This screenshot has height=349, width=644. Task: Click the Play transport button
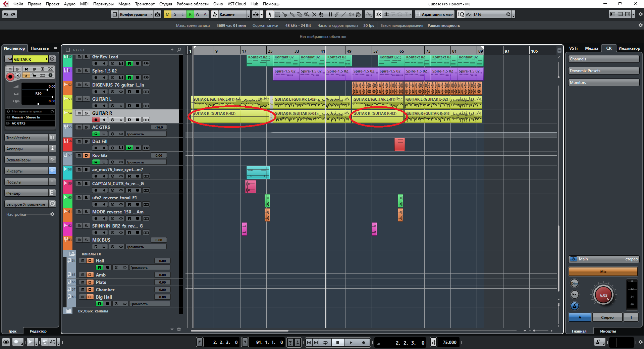coord(351,342)
